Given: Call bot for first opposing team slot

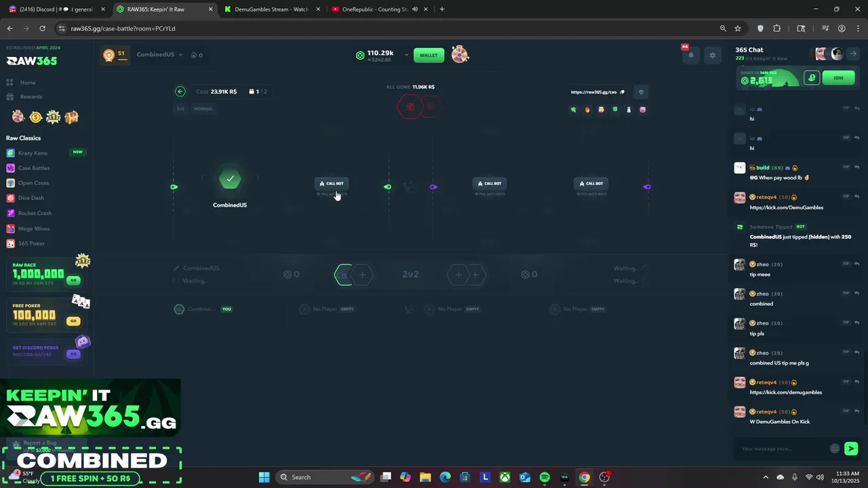Looking at the screenshot, I should pyautogui.click(x=489, y=183).
